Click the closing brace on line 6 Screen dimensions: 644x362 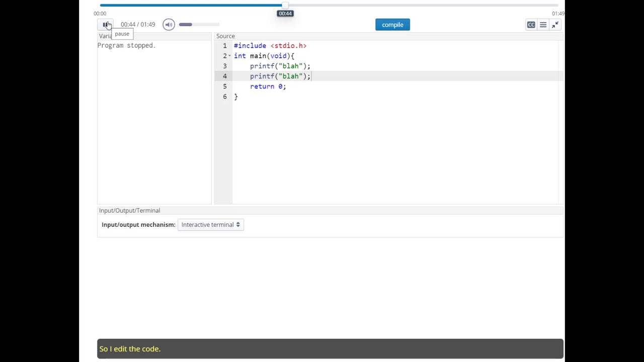(x=235, y=97)
